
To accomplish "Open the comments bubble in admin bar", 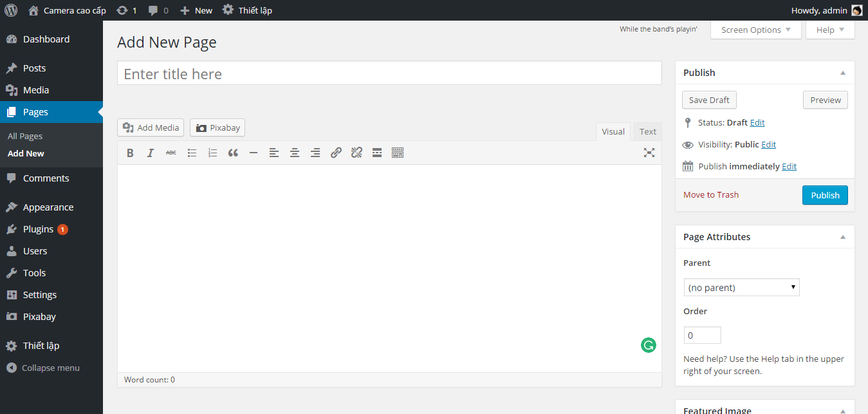I will pos(158,10).
